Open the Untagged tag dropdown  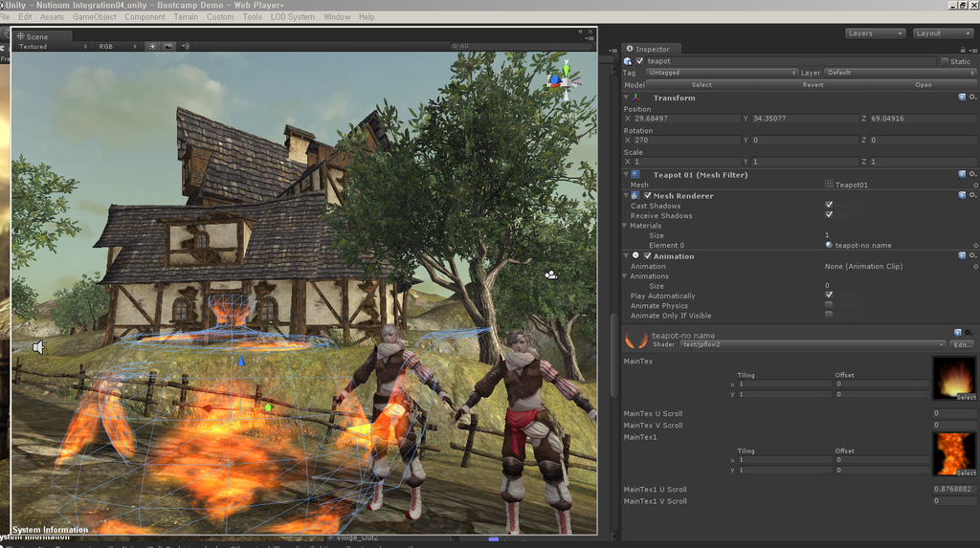click(722, 73)
